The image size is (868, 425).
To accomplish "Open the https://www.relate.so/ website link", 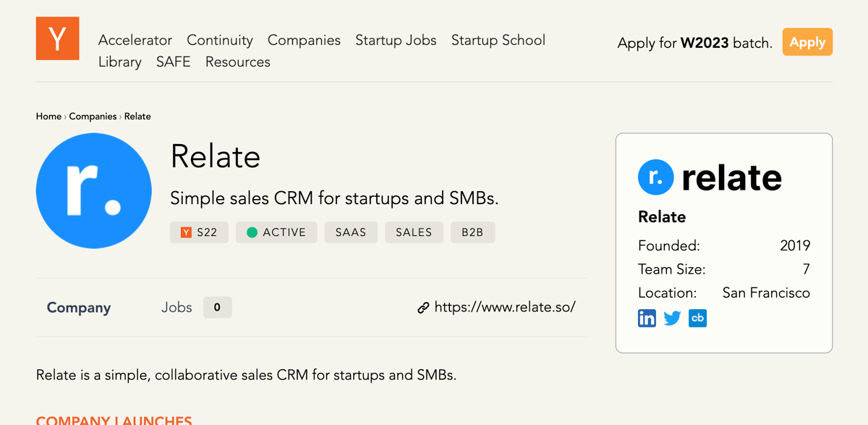I will 505,307.
